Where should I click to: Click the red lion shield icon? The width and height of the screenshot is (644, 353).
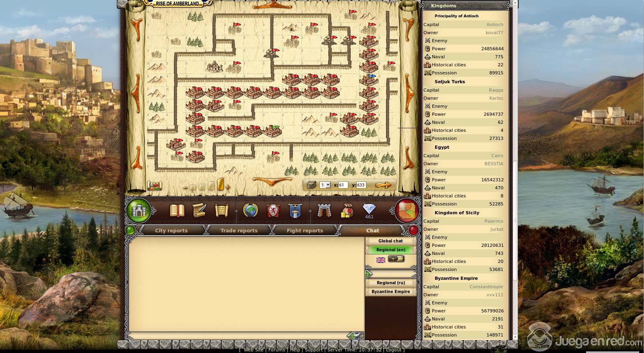pos(273,210)
